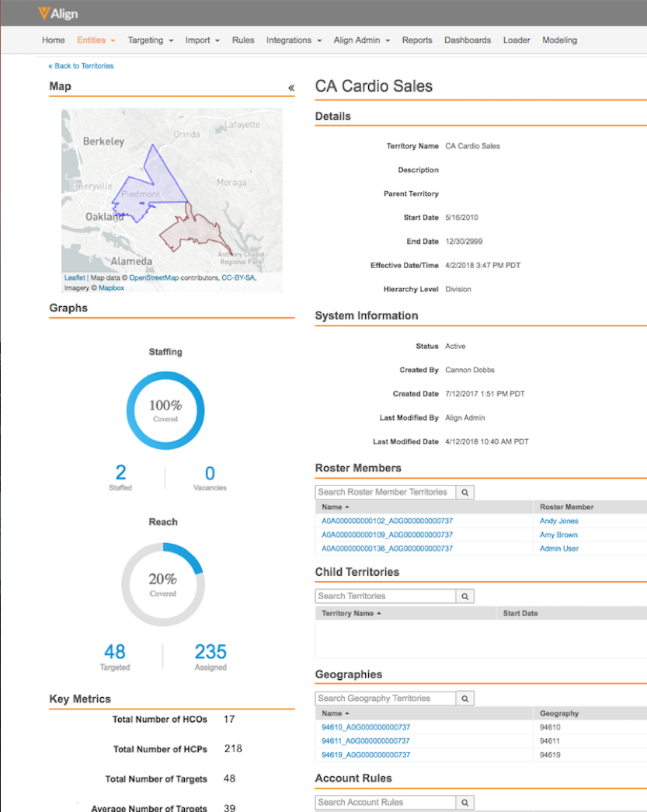Screen dimensions: 647x812
Task: Click the Leaflet attribution link
Action: (x=75, y=277)
